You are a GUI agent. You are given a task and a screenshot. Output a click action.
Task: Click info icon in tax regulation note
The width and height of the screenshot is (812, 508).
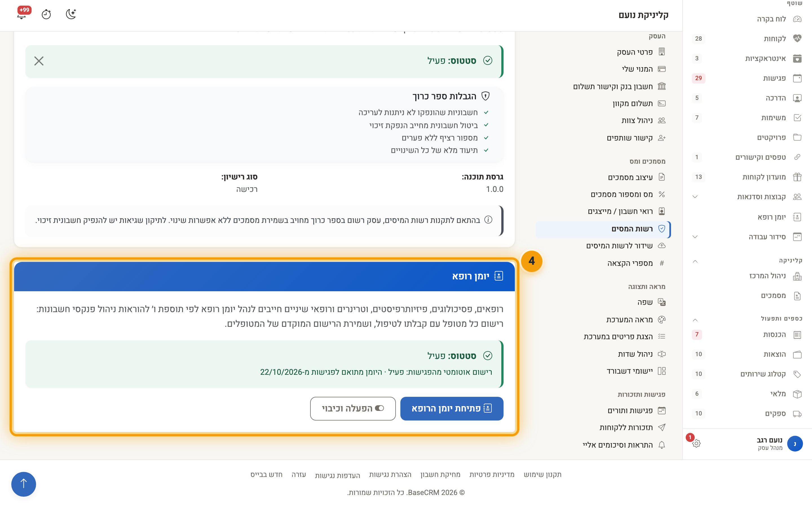tap(488, 220)
